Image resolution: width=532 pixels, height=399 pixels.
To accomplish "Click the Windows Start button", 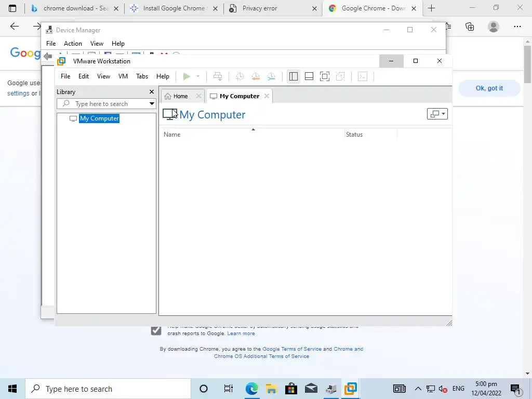I will point(12,389).
